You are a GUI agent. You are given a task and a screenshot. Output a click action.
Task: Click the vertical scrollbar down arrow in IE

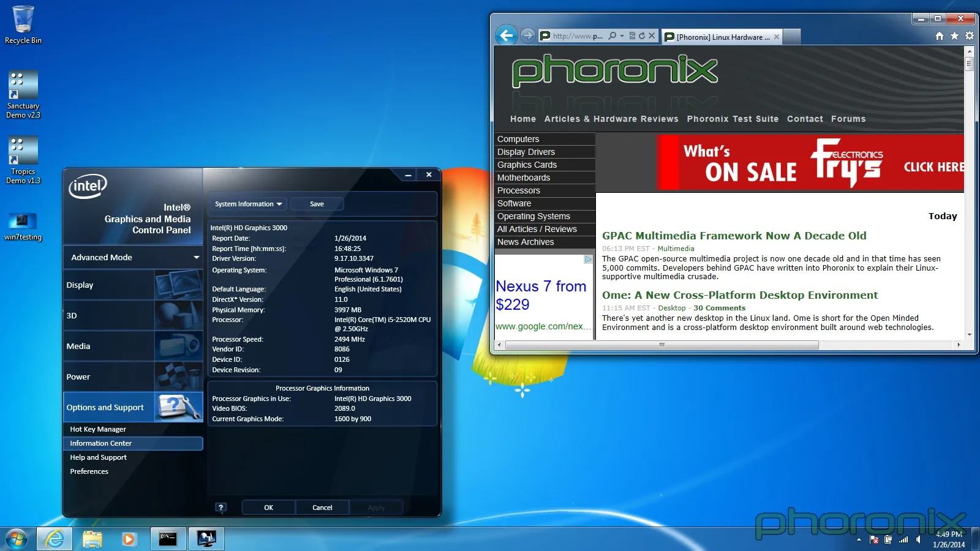(969, 334)
